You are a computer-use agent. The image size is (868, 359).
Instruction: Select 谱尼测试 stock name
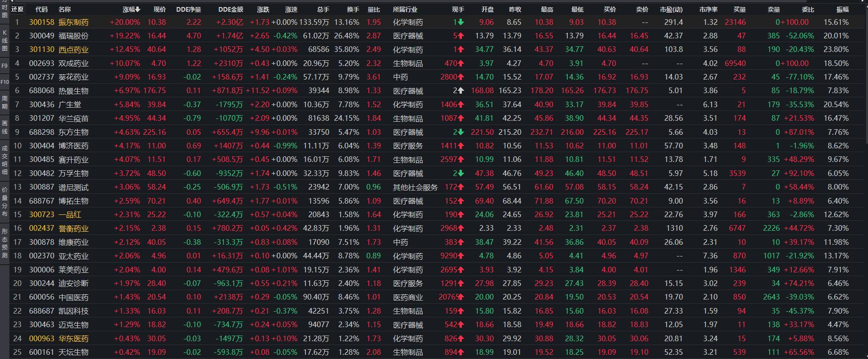[x=74, y=187]
